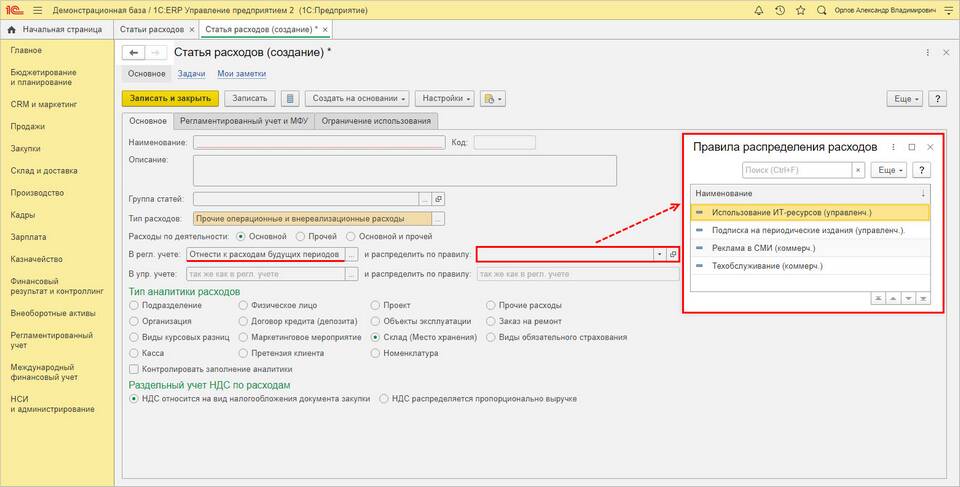Select rule Техобслуживание (коммерч.)
The width and height of the screenshot is (960, 487).
[x=810, y=266]
